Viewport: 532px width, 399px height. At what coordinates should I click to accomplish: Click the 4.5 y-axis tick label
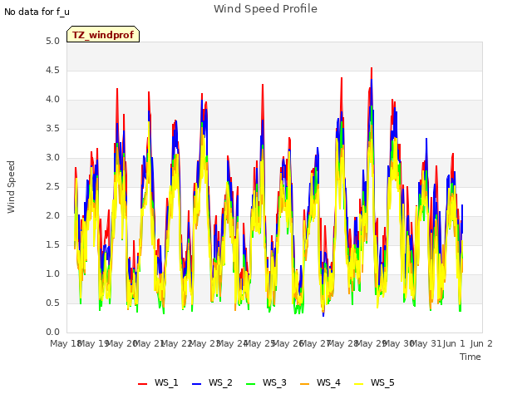(x=53, y=71)
